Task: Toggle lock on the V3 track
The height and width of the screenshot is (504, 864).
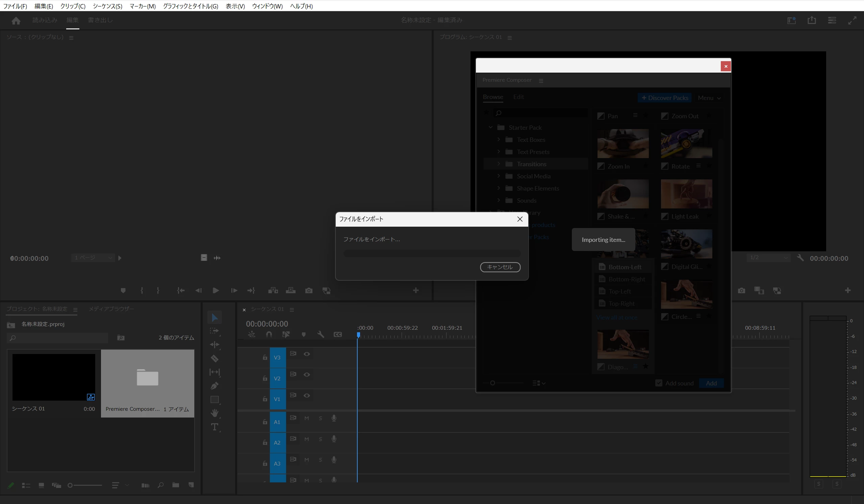Action: 265,358
